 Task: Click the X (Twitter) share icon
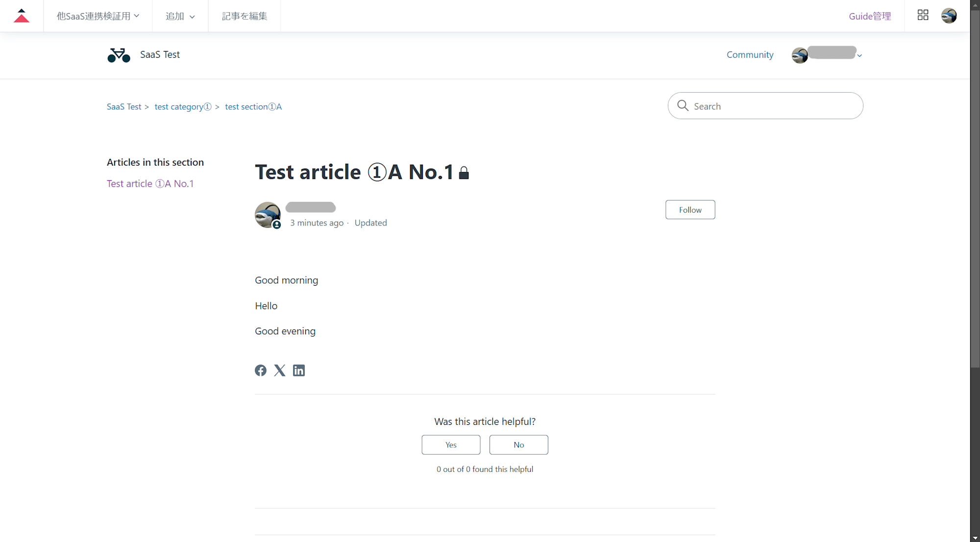[x=279, y=370]
